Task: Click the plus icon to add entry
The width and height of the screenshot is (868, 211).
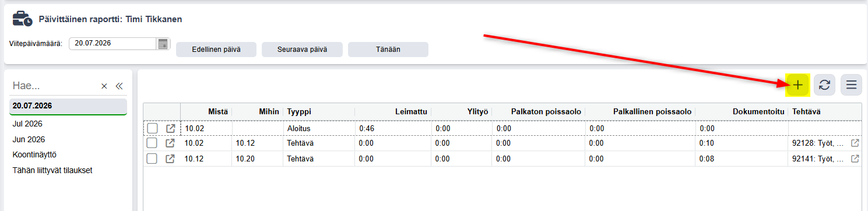Action: (797, 85)
